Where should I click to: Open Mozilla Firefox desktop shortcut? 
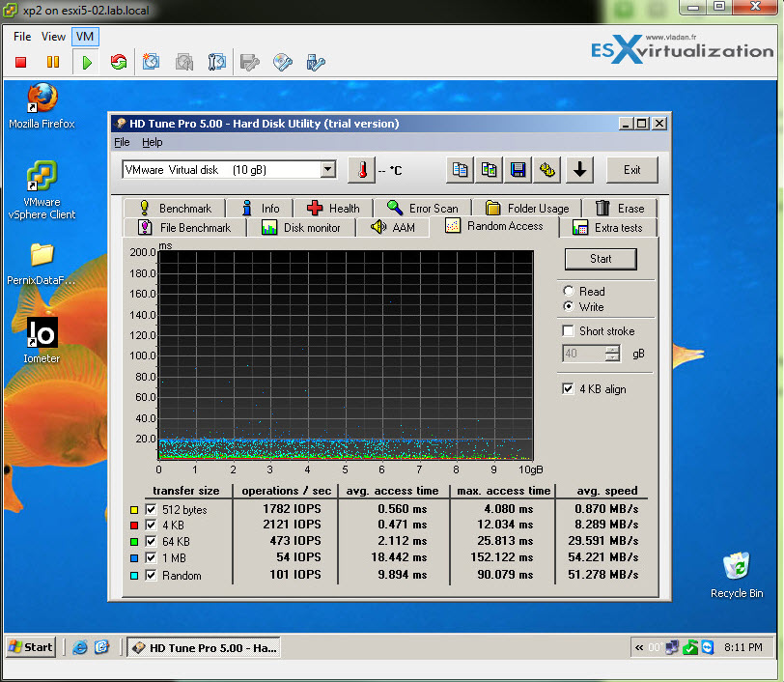[x=42, y=106]
